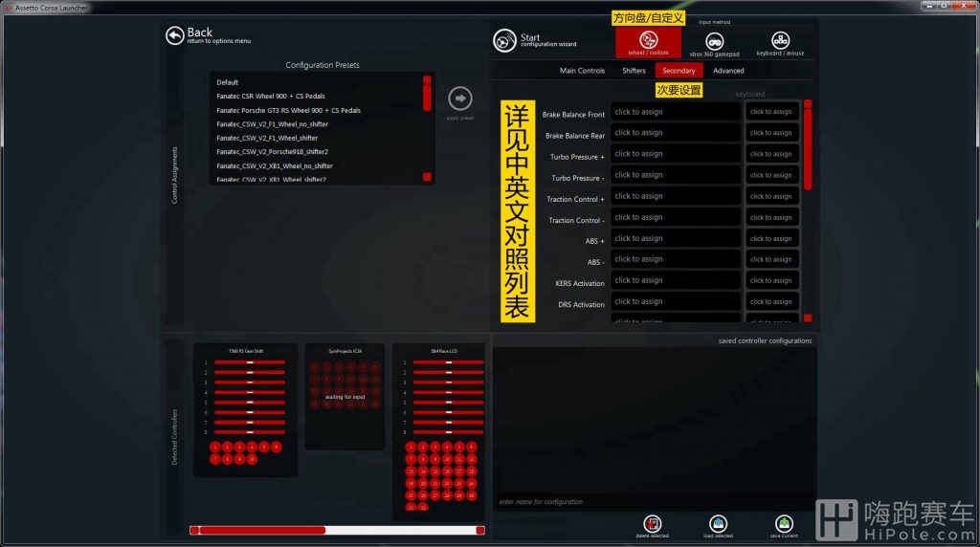
Task: Click the presets list scrollbar thumb
Action: pos(427,98)
